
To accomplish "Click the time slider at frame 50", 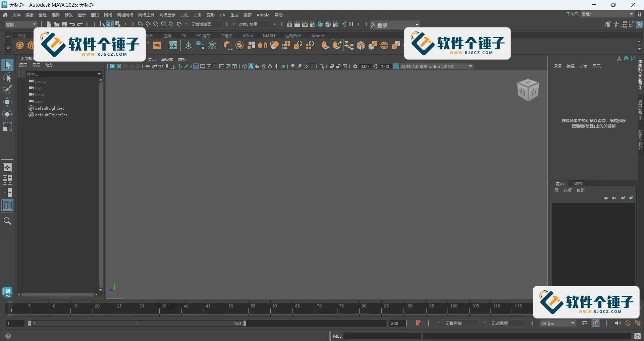I will tap(226, 309).
